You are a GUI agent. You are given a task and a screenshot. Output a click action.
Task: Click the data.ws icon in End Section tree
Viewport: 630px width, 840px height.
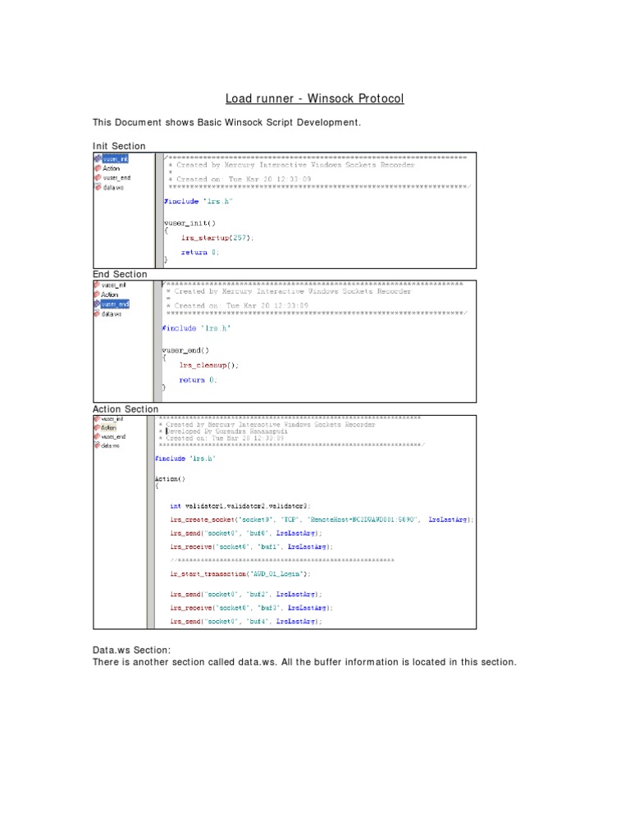(x=97, y=313)
